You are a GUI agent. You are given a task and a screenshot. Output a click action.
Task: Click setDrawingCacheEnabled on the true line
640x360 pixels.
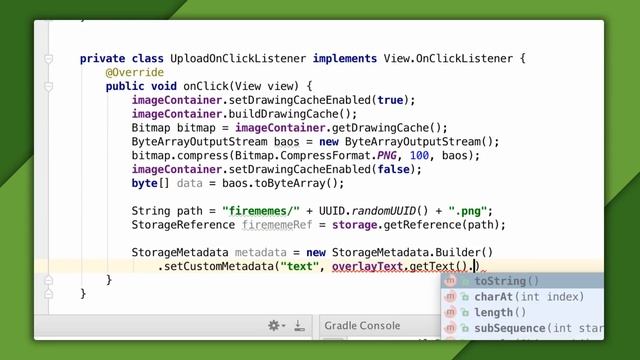point(299,100)
